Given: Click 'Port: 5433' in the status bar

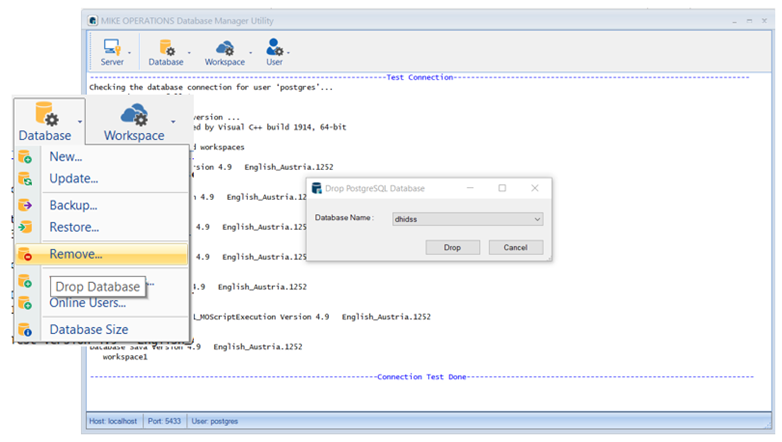Looking at the screenshot, I should [x=164, y=421].
